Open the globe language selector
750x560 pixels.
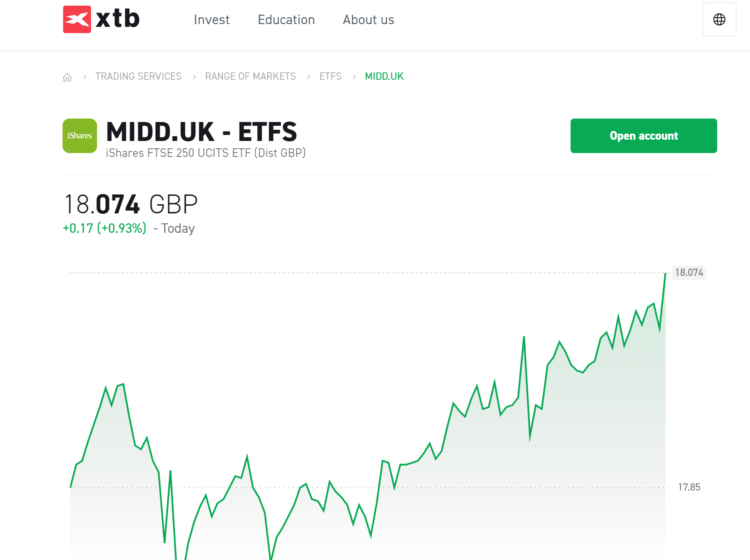point(719,19)
